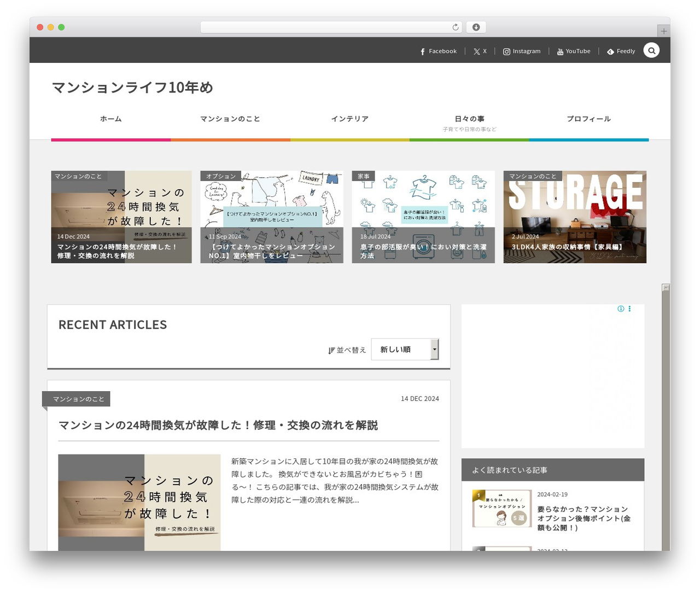Viewport: 700px width, 593px height.
Task: Open featured card 3LDK4人家族の収納事情
Action: pyautogui.click(x=575, y=217)
